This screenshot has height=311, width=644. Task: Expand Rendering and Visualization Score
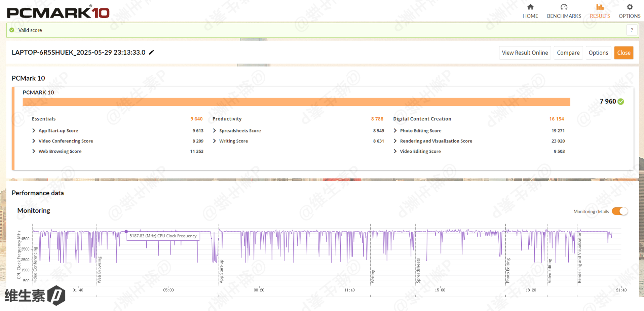click(395, 141)
